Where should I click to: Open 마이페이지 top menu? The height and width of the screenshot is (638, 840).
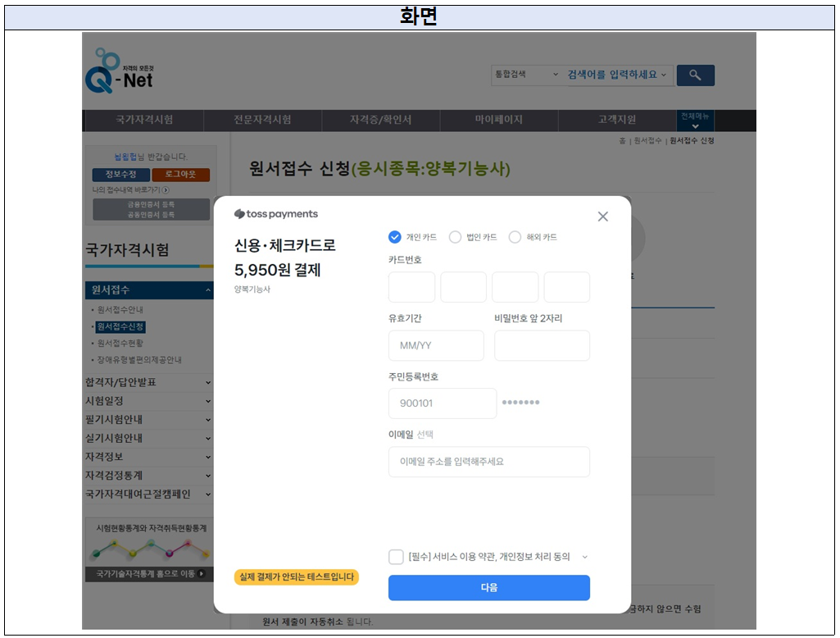tap(499, 120)
